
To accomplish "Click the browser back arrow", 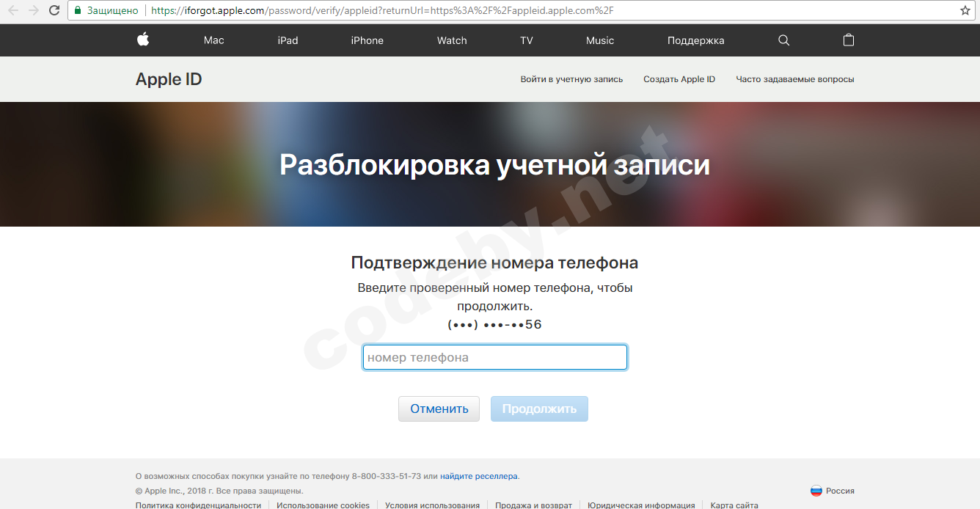I will point(13,11).
